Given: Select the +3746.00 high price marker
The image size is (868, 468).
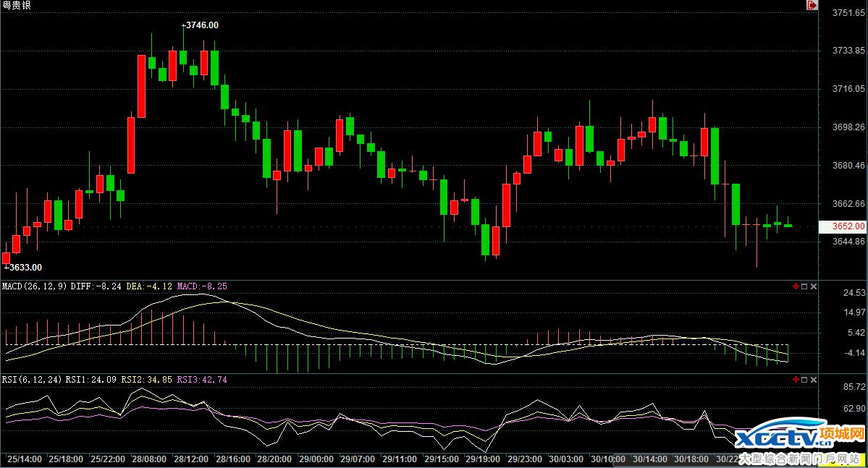Looking at the screenshot, I should pyautogui.click(x=200, y=25).
